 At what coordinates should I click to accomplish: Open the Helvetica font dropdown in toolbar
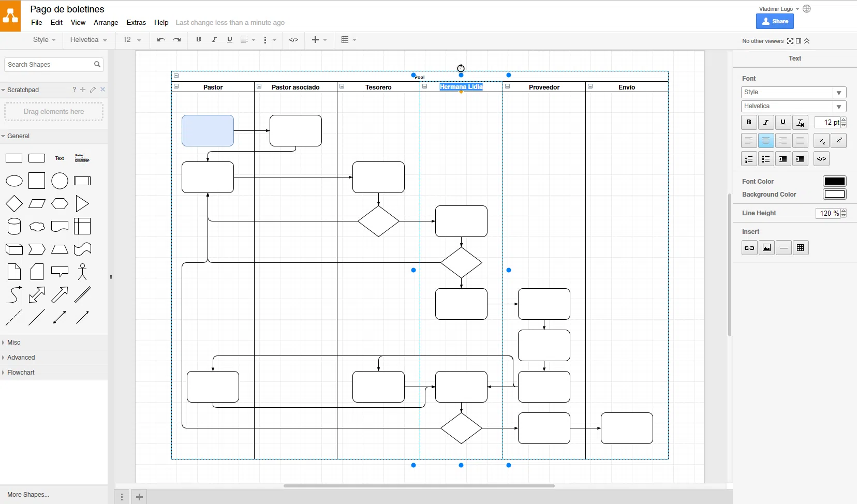[x=88, y=40]
